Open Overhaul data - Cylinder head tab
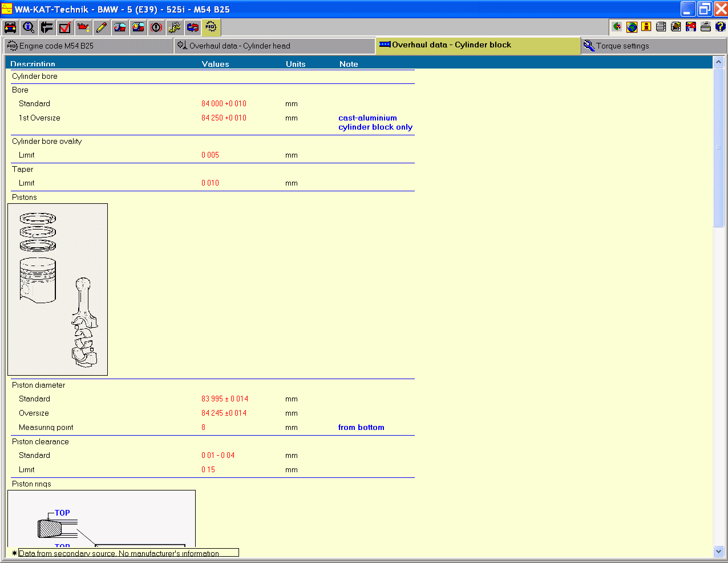 point(274,46)
